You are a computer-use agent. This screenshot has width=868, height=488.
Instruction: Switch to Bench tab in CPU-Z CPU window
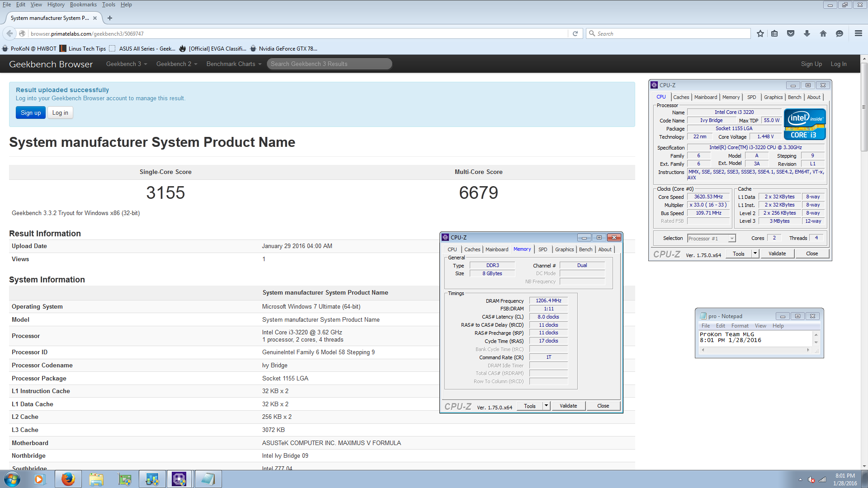(x=794, y=97)
